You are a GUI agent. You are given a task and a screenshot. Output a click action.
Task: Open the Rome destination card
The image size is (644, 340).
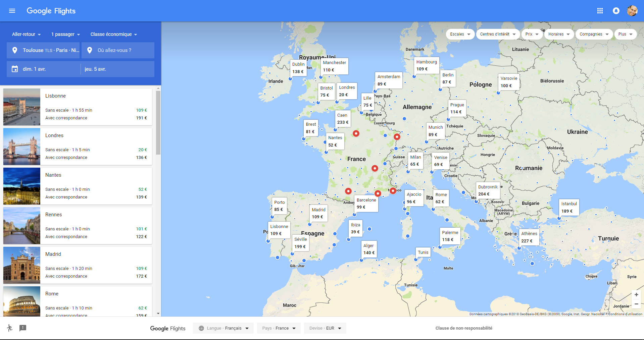click(x=78, y=301)
